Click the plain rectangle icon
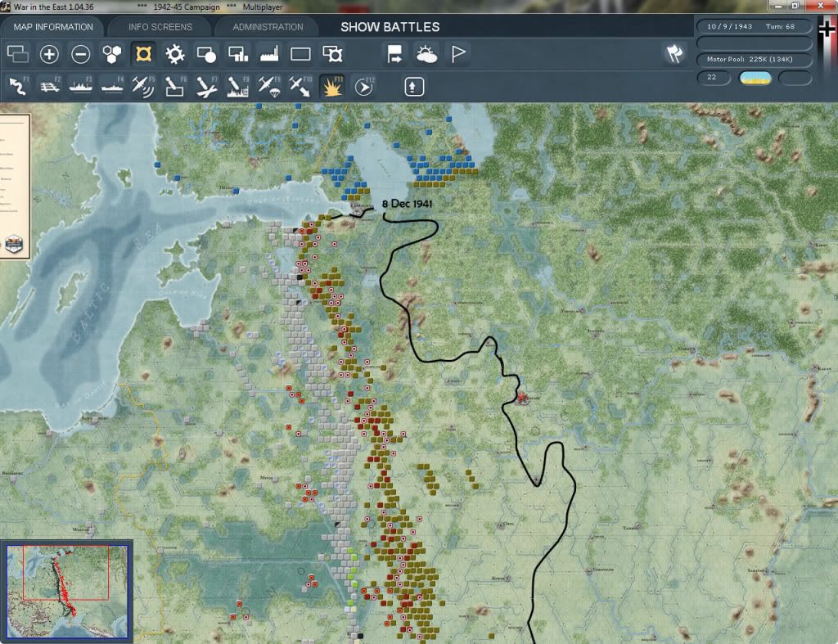This screenshot has height=644, width=838. (x=300, y=54)
